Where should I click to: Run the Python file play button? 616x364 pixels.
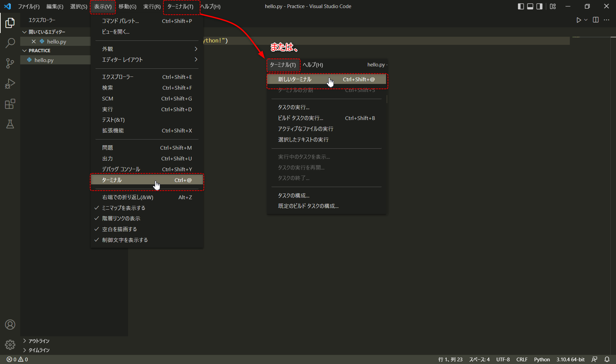(579, 20)
